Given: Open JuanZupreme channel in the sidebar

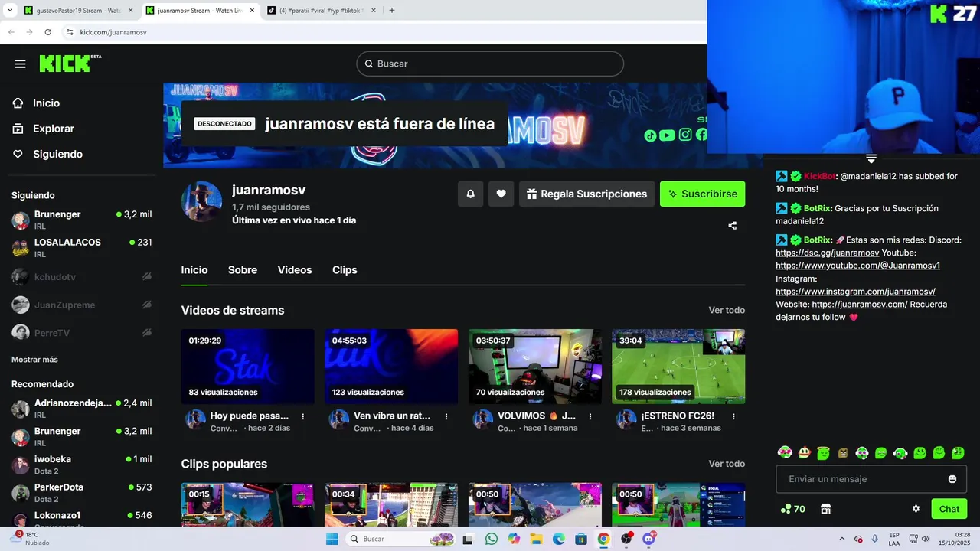Looking at the screenshot, I should (81, 305).
